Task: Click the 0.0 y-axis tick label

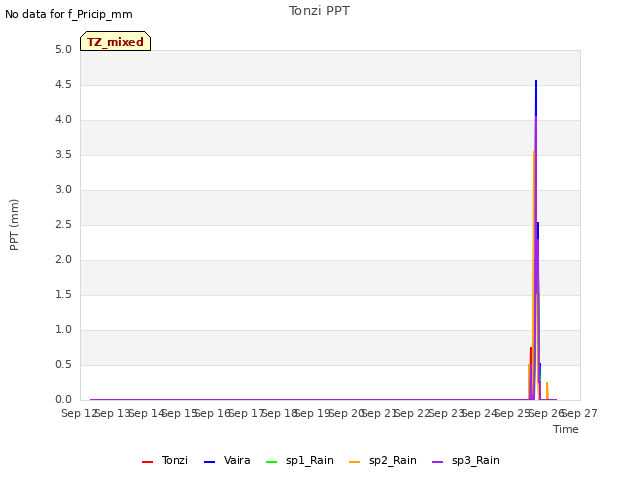Action: coord(63,400)
